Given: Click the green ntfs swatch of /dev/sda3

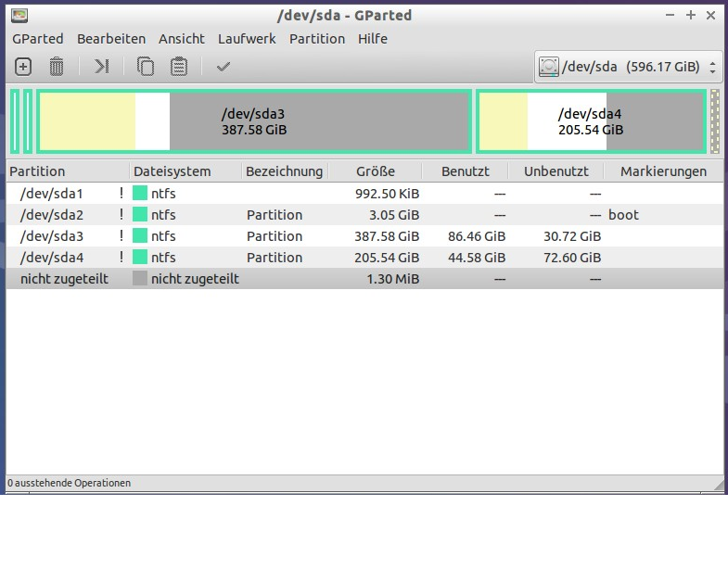Looking at the screenshot, I should click(140, 235).
